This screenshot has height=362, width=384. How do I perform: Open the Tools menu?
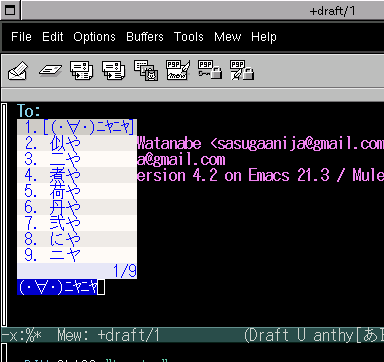pyautogui.click(x=189, y=37)
